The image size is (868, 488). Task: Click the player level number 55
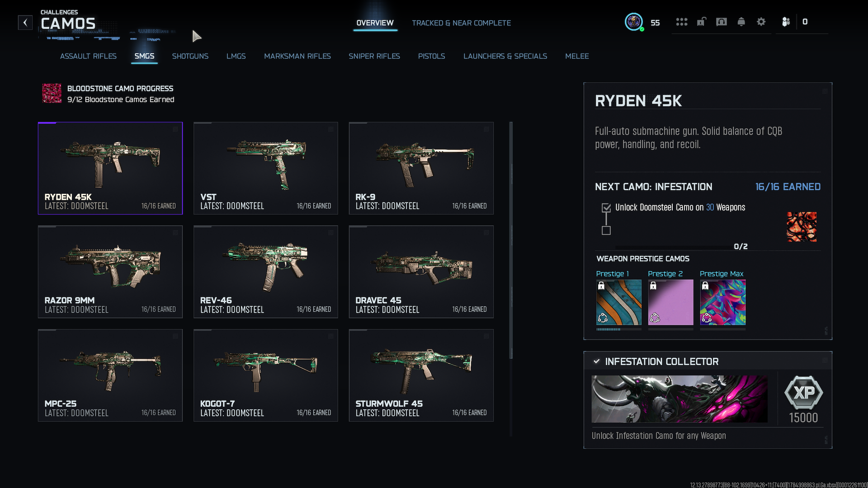coord(655,23)
